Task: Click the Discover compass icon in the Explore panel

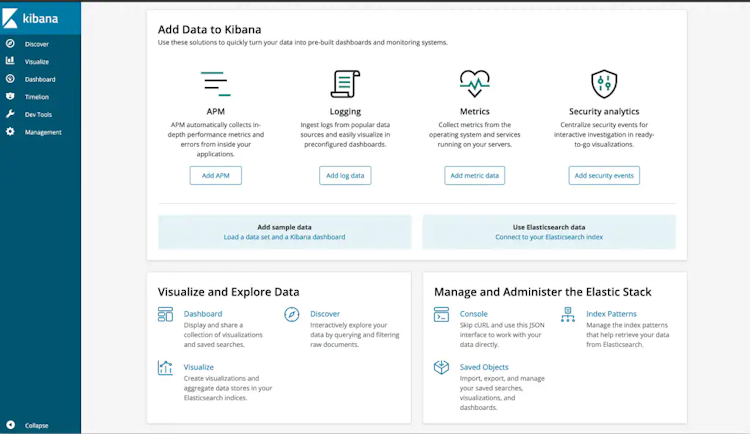Action: point(292,315)
